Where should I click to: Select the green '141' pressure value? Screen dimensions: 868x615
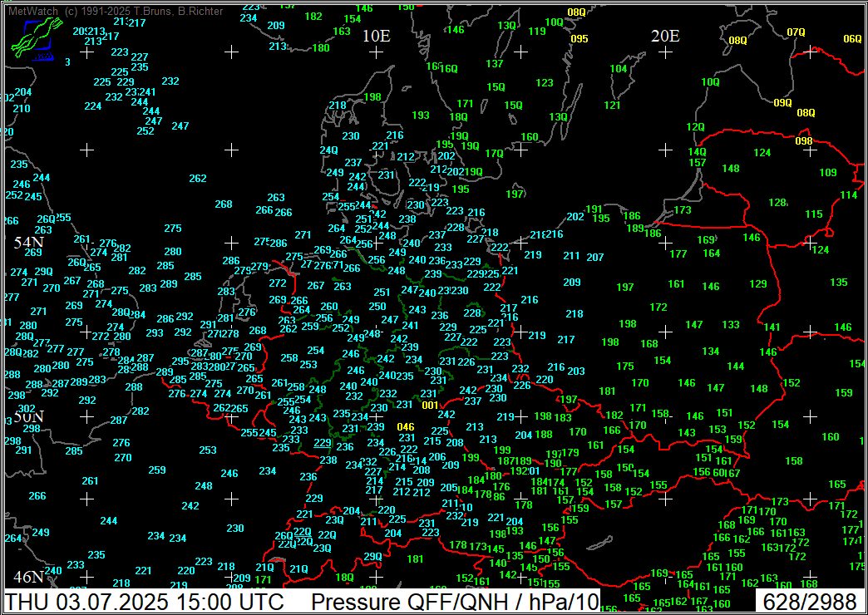[772, 327]
